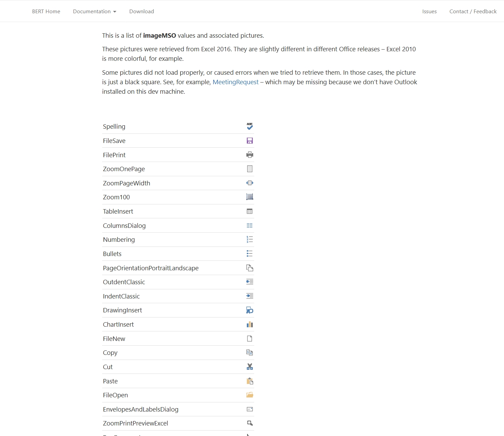This screenshot has height=436, width=504.
Task: Open the Issues link in navbar
Action: tap(429, 12)
